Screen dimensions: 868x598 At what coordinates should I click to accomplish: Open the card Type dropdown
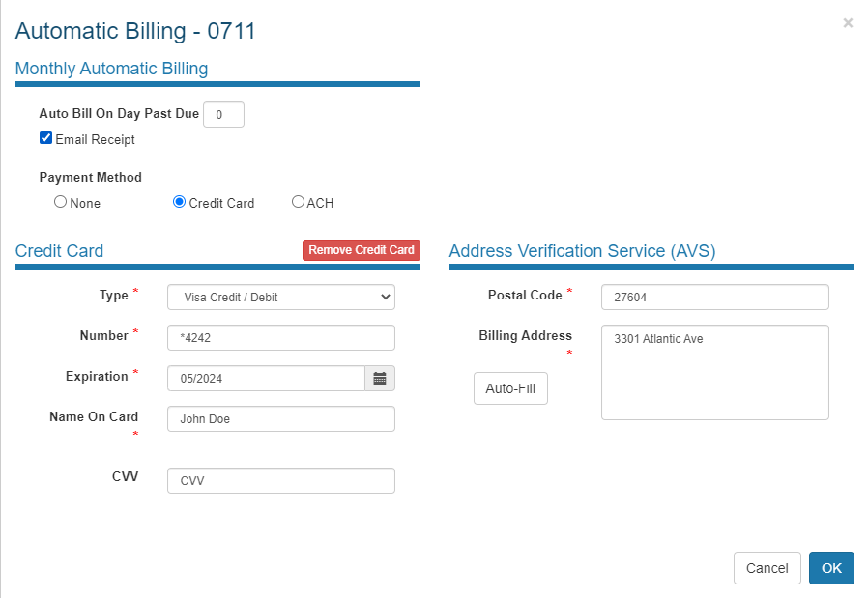281,297
